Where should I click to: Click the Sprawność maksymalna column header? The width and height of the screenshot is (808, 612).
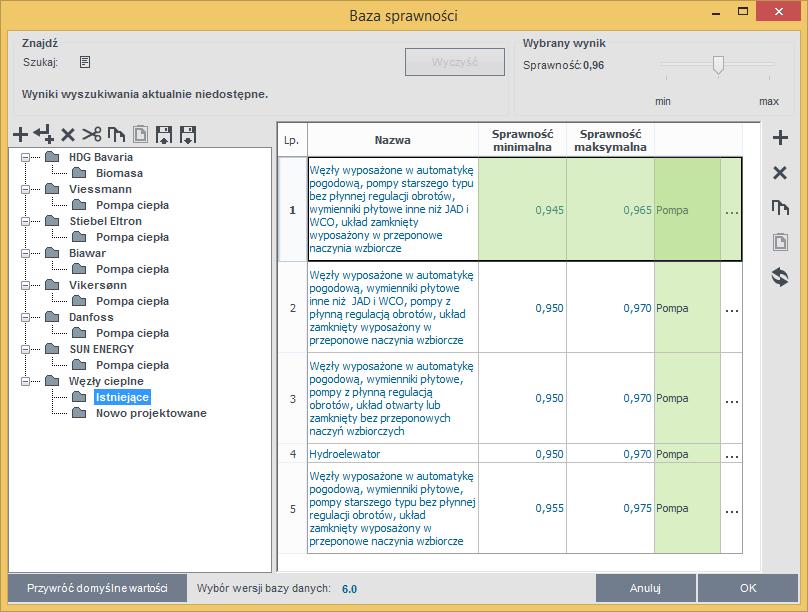click(610, 140)
